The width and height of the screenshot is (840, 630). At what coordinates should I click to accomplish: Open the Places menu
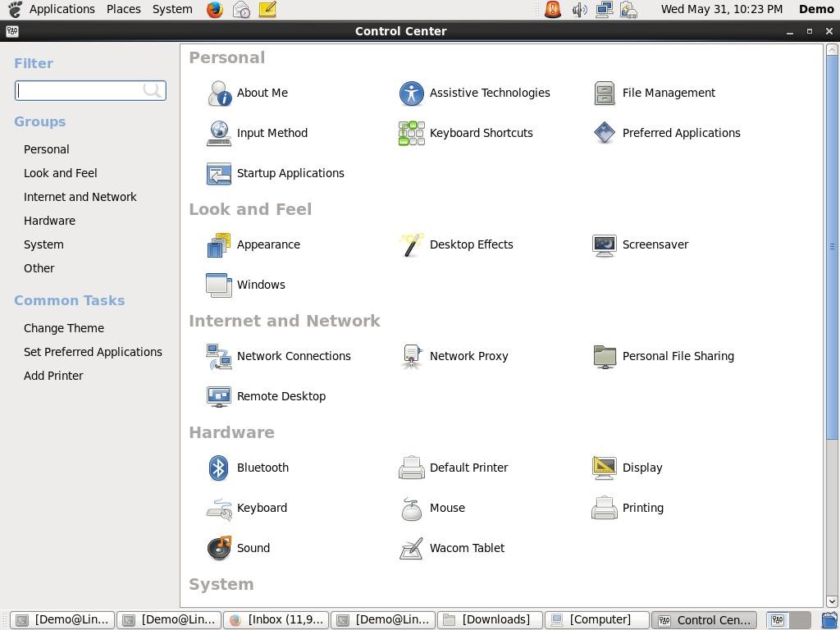point(123,9)
